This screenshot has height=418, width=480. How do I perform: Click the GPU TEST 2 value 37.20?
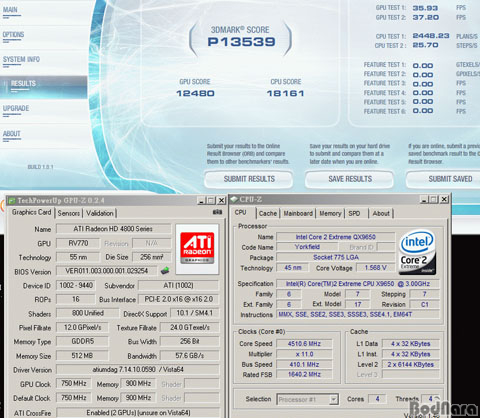pos(425,17)
